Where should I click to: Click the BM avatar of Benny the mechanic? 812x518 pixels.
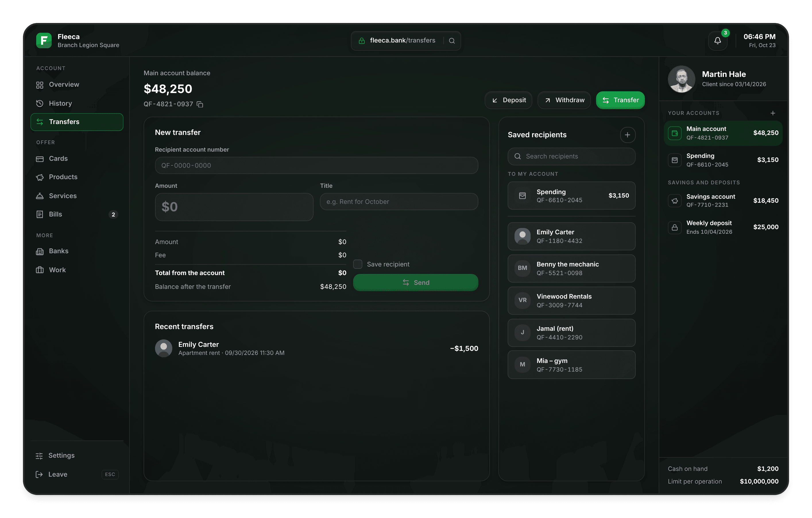point(522,268)
